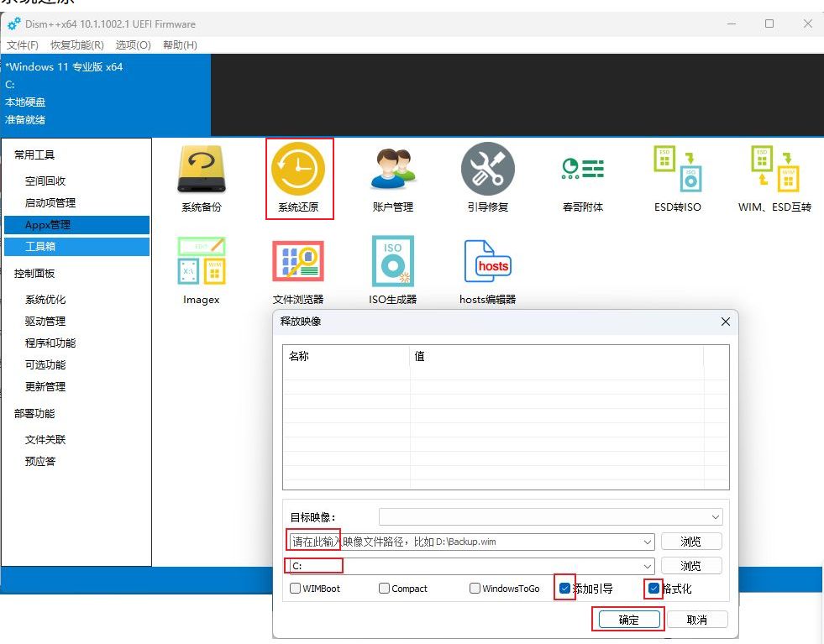Open the 文件浏览器 tool icon
824x644 pixels.
click(x=298, y=261)
